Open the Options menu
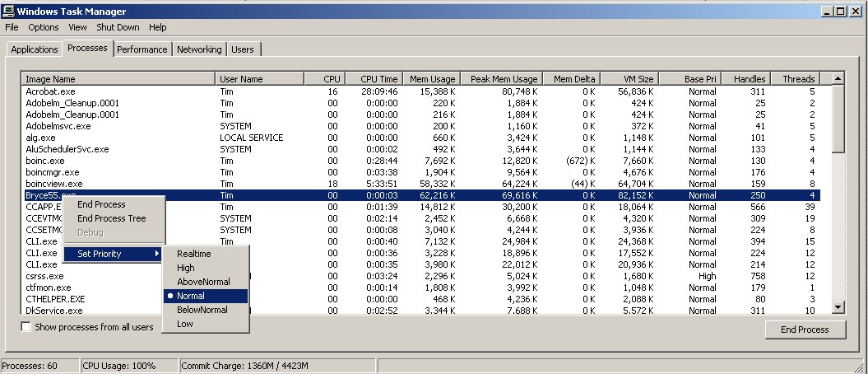This screenshot has height=374, width=868. point(44,27)
